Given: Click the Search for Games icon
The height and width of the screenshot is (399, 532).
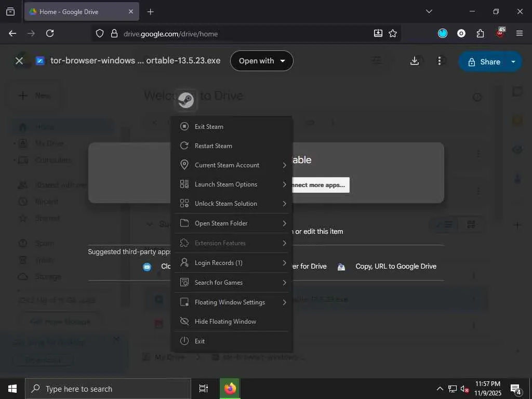Looking at the screenshot, I should click(184, 282).
